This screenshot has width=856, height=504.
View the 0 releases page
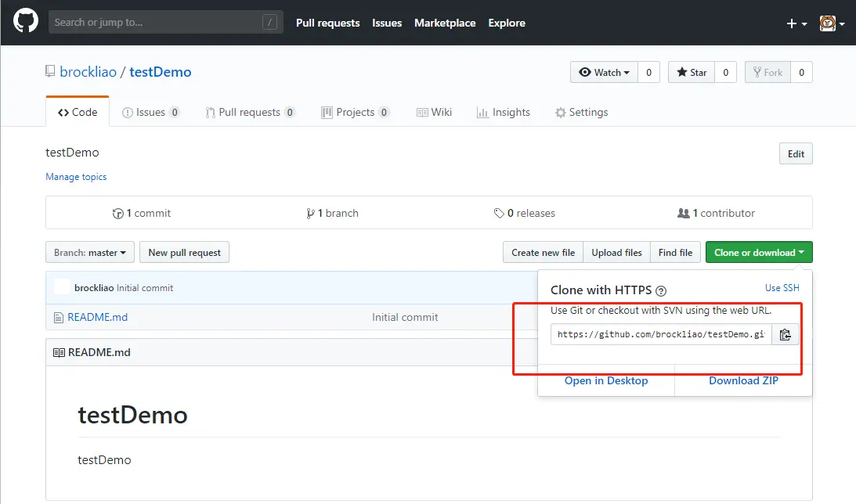[x=524, y=214]
